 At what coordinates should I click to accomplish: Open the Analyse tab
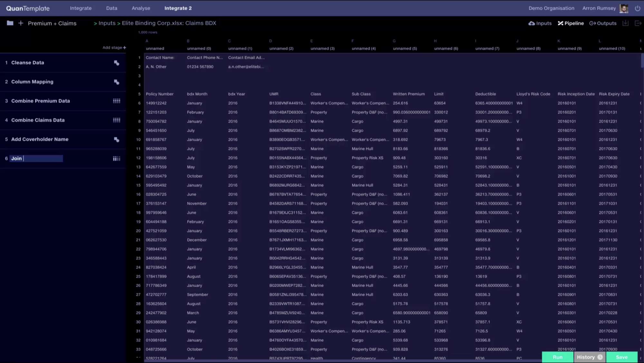click(141, 8)
